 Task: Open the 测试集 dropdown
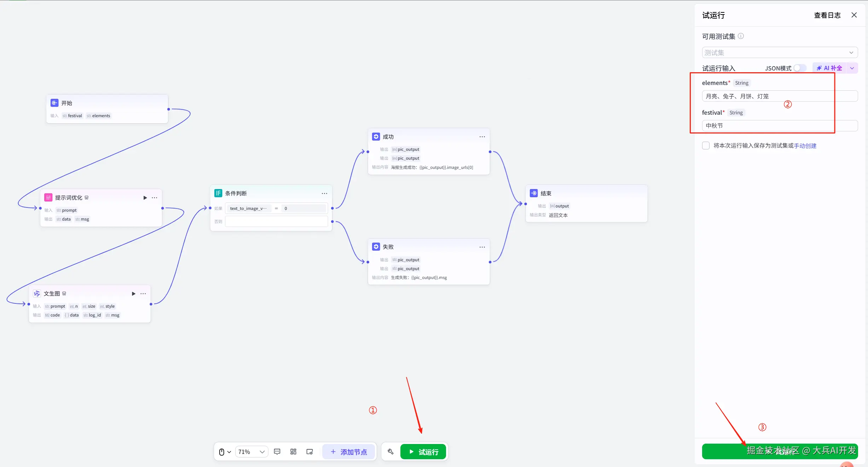click(780, 52)
